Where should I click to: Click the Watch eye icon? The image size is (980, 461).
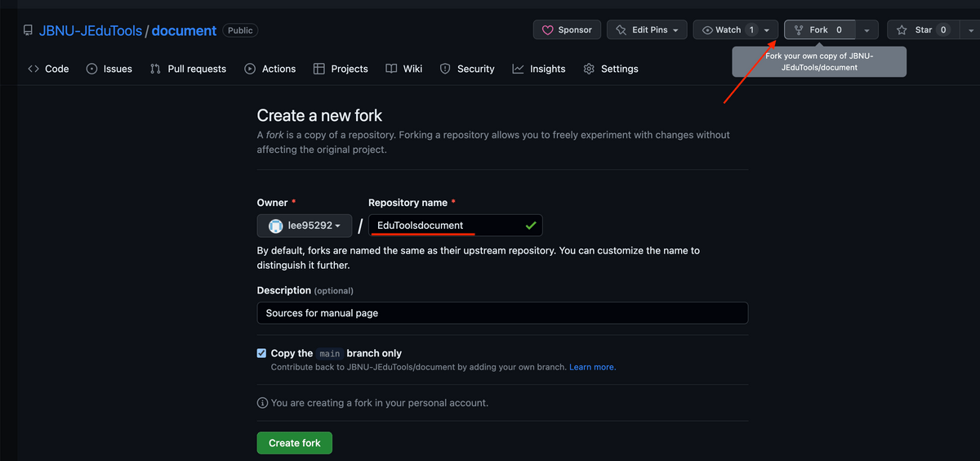tap(707, 30)
